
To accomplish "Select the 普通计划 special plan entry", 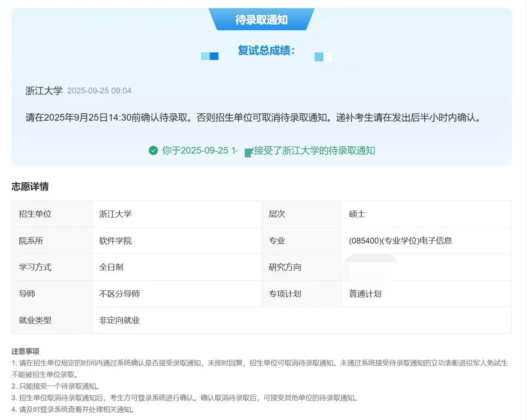I will 364,294.
